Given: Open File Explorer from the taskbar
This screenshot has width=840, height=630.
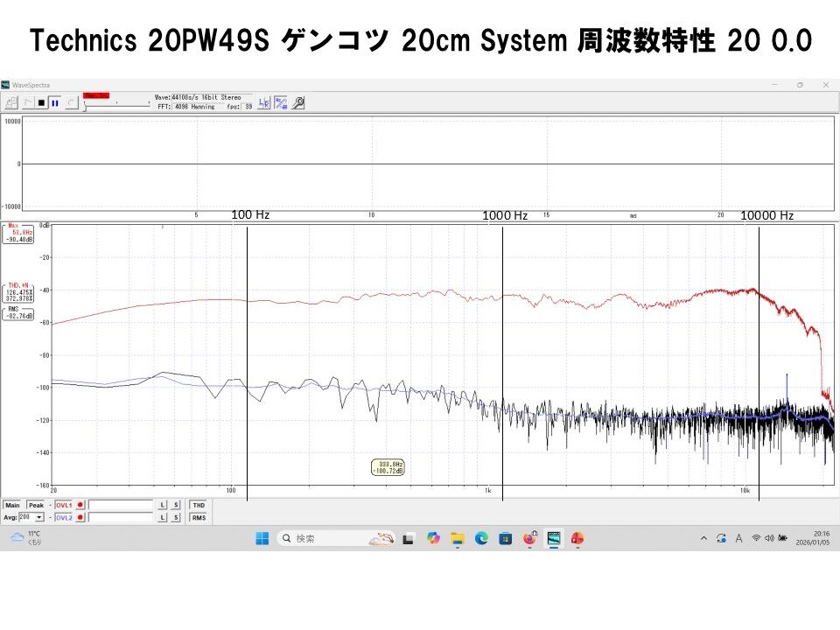Looking at the screenshot, I should [x=457, y=538].
